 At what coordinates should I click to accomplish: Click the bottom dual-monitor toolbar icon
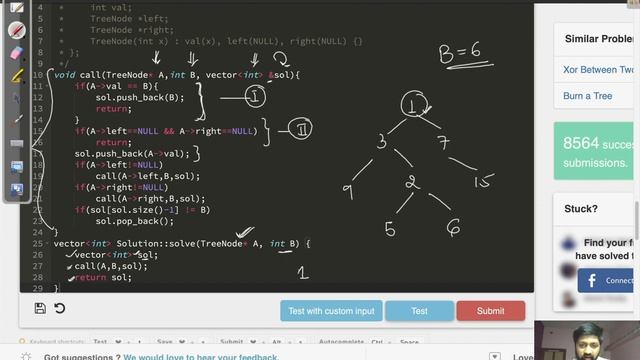point(16,189)
